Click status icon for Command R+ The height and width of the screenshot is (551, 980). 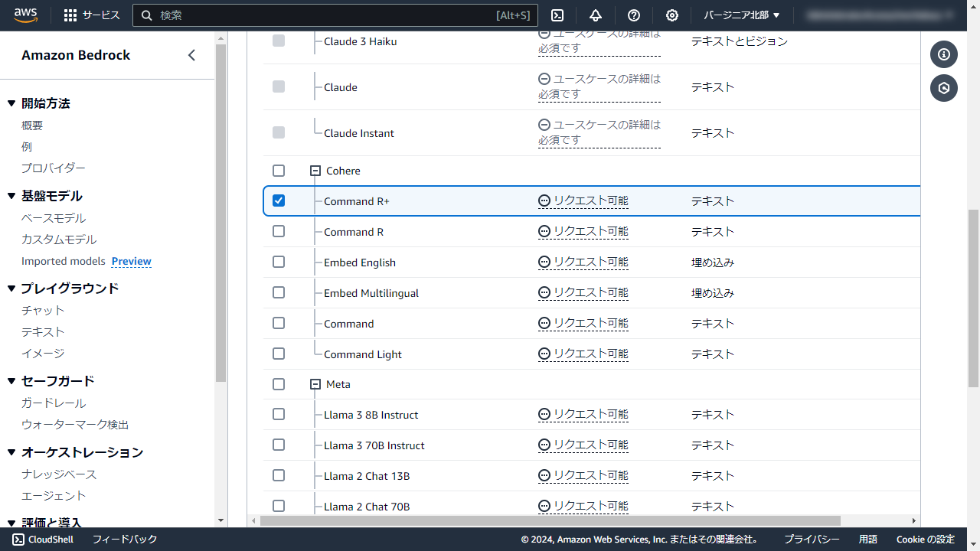pos(544,201)
